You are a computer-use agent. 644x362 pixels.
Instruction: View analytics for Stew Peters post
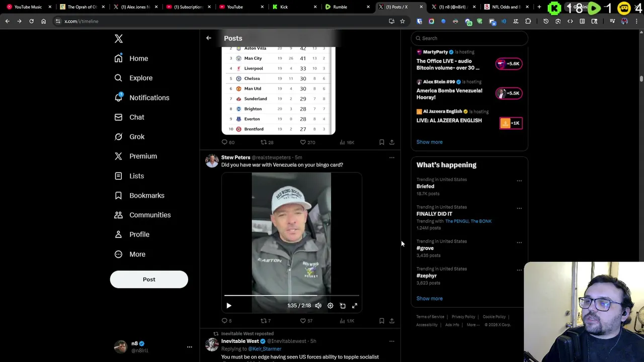(347, 321)
